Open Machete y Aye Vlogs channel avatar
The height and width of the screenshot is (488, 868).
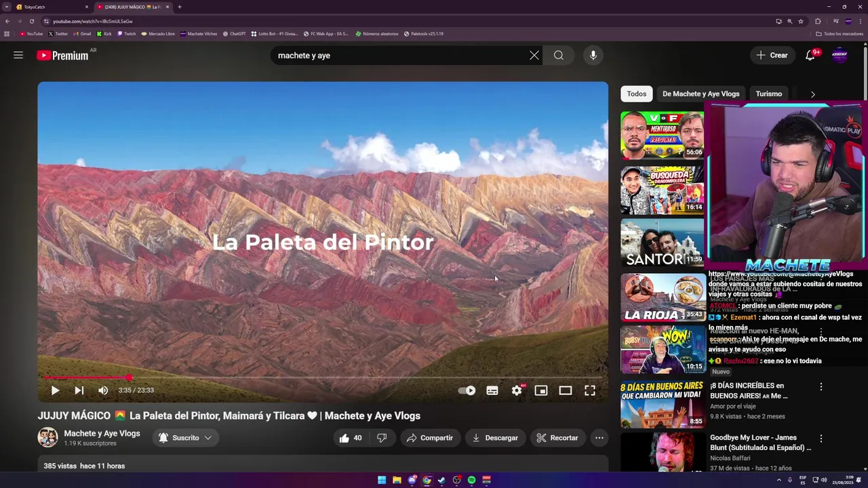pyautogui.click(x=47, y=438)
